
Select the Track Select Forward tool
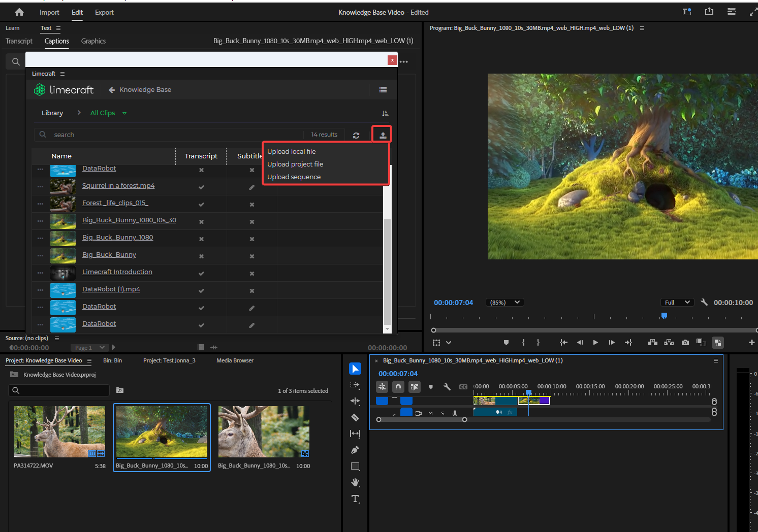(x=355, y=385)
